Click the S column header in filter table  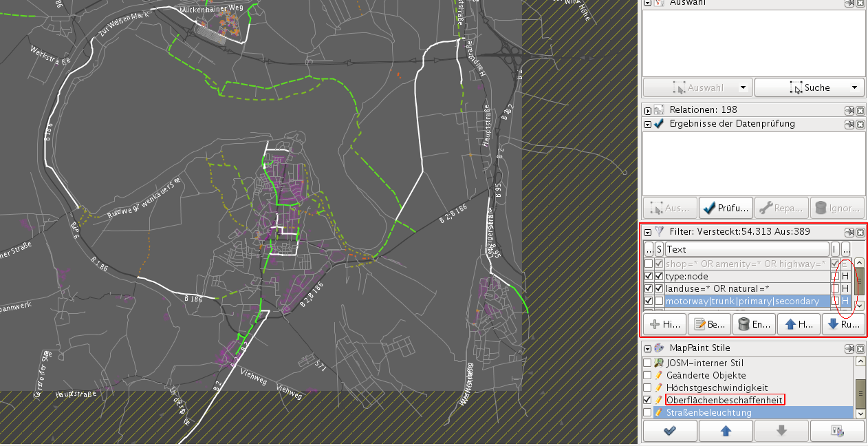(x=659, y=249)
